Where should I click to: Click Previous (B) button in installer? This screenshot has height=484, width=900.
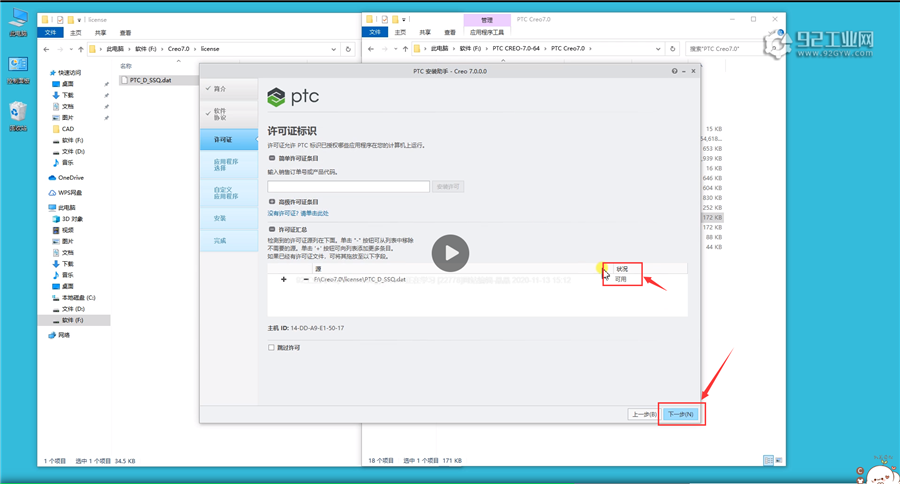pos(643,414)
